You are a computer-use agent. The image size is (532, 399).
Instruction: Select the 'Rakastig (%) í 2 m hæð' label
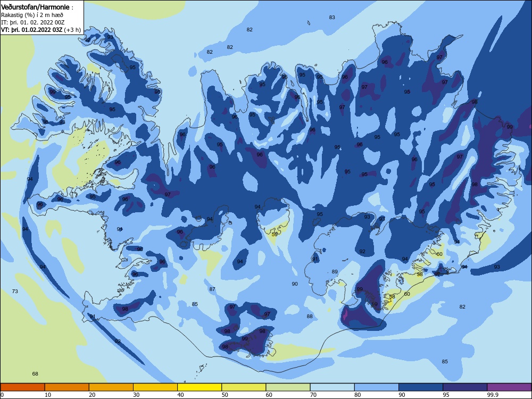[x=32, y=15]
